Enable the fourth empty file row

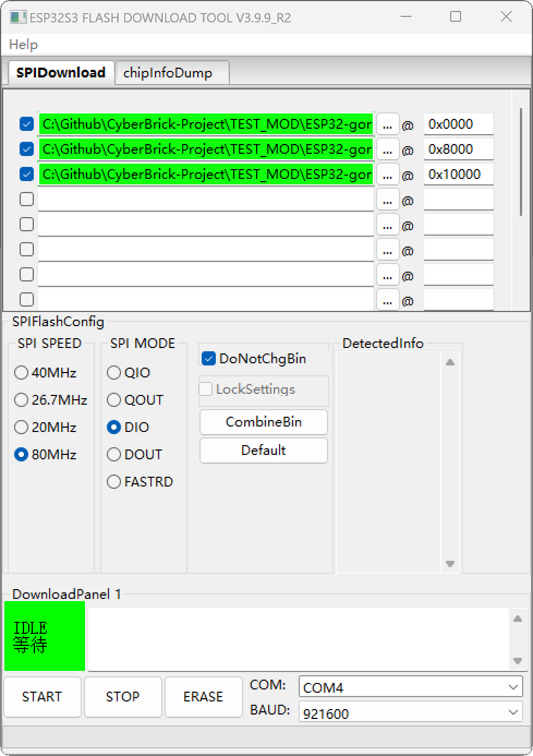[x=26, y=274]
